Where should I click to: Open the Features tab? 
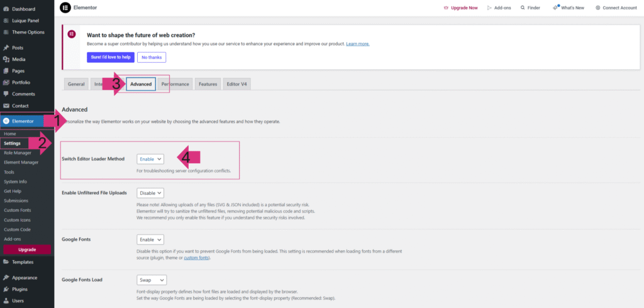pos(208,84)
